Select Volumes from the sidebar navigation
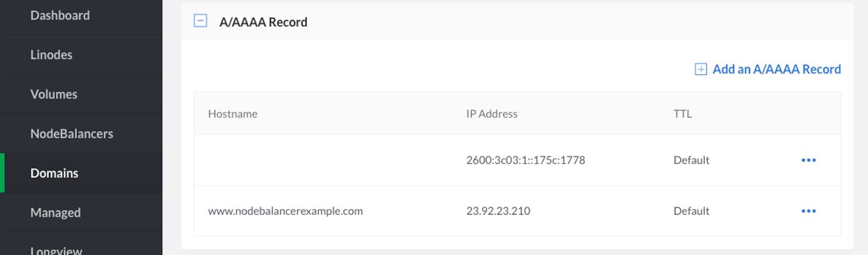The height and width of the screenshot is (255, 868). pos(54,94)
